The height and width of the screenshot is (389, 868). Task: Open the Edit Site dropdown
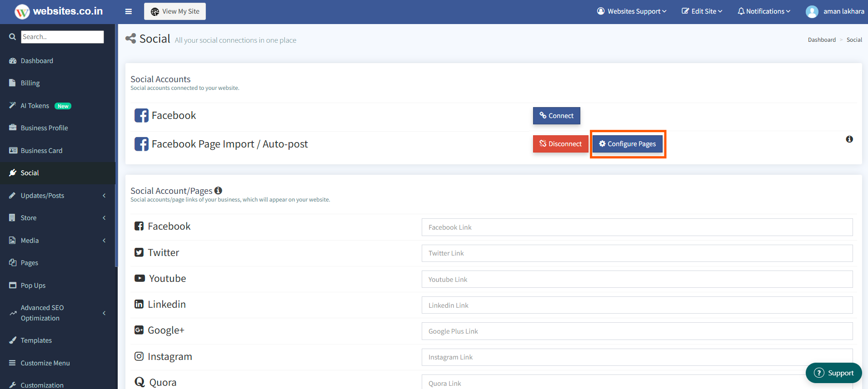pyautogui.click(x=702, y=11)
